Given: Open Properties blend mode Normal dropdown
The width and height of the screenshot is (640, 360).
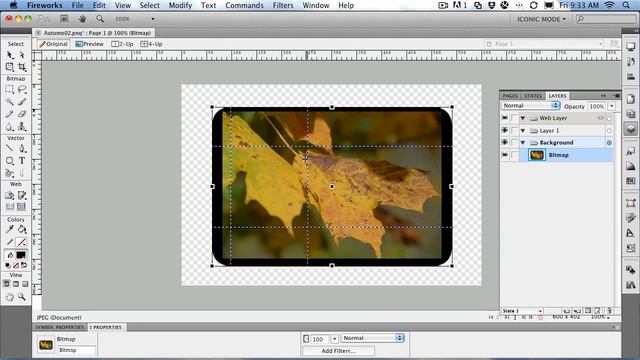Looking at the screenshot, I should [373, 338].
